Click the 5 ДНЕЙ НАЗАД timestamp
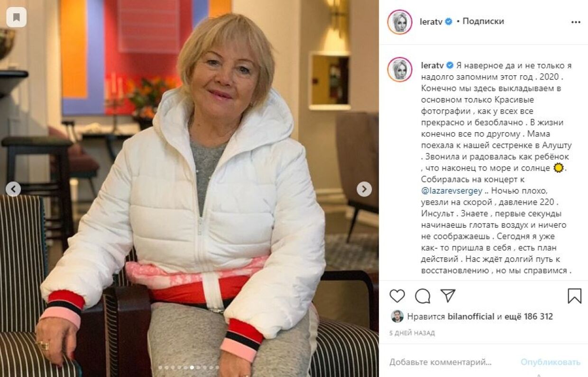This screenshot has height=377, width=588. coord(412,333)
